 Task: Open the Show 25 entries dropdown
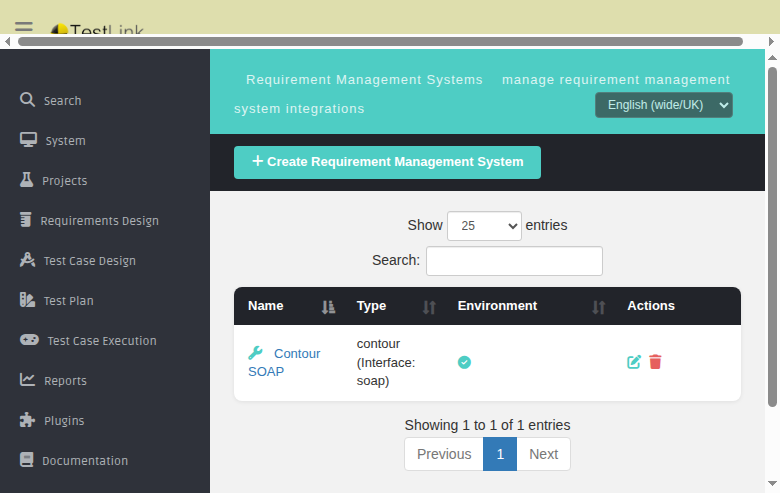click(484, 226)
